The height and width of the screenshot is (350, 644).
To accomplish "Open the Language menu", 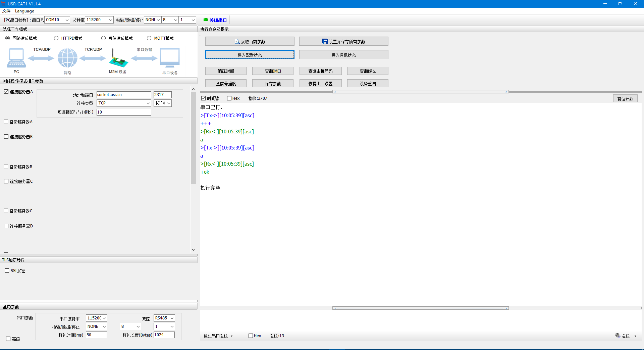I will [x=24, y=11].
